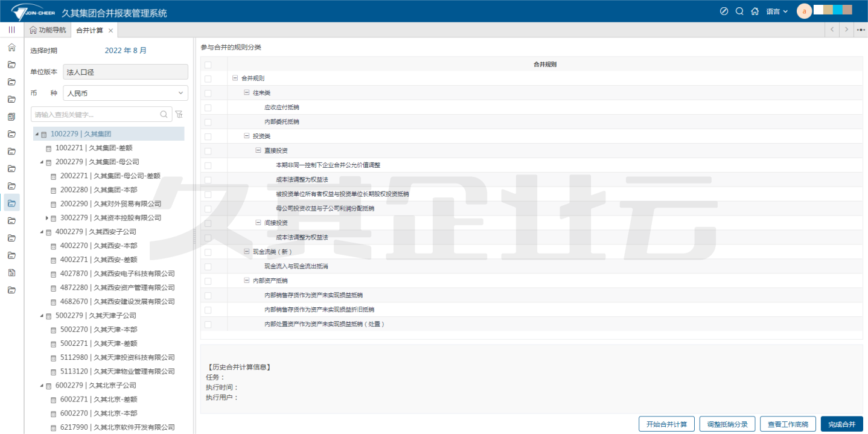This screenshot has height=434, width=868.
Task: Open the more options ellipsis on tab bar
Action: pyautogui.click(x=861, y=30)
